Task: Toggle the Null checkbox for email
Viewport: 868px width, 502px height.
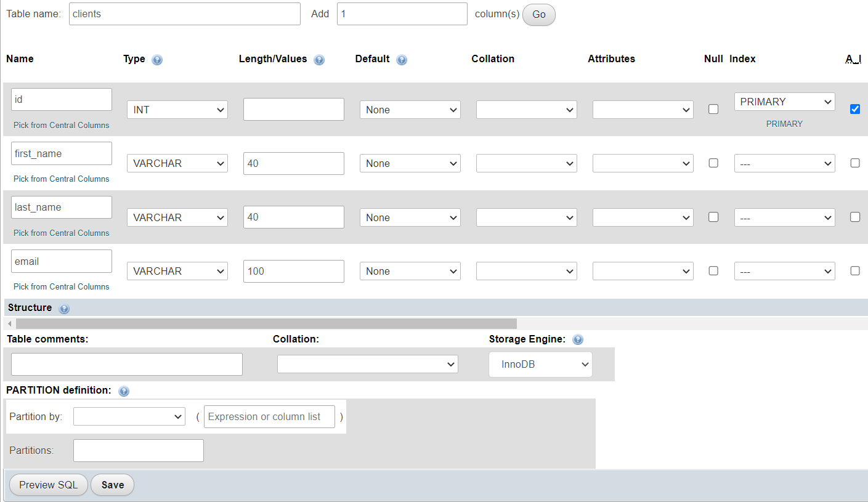Action: 713,270
